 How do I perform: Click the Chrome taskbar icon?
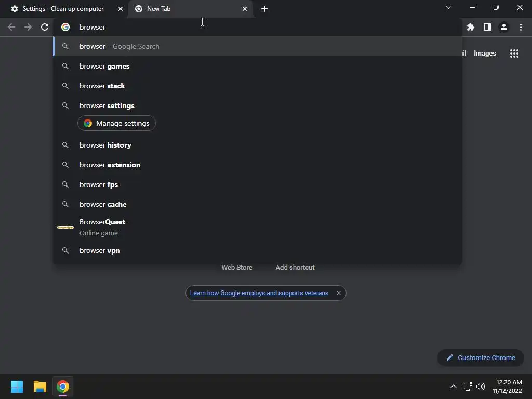tap(63, 387)
